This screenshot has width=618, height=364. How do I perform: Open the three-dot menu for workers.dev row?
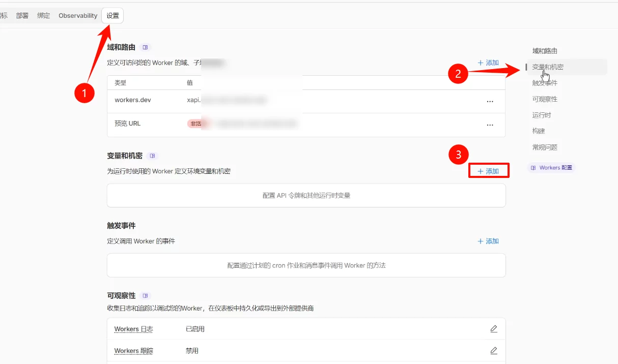pyautogui.click(x=490, y=101)
